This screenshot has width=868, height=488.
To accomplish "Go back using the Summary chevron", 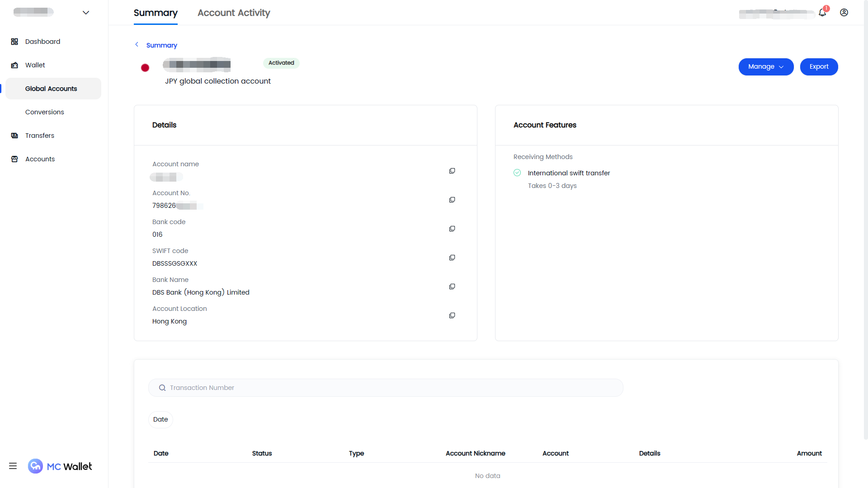I will [x=137, y=44].
